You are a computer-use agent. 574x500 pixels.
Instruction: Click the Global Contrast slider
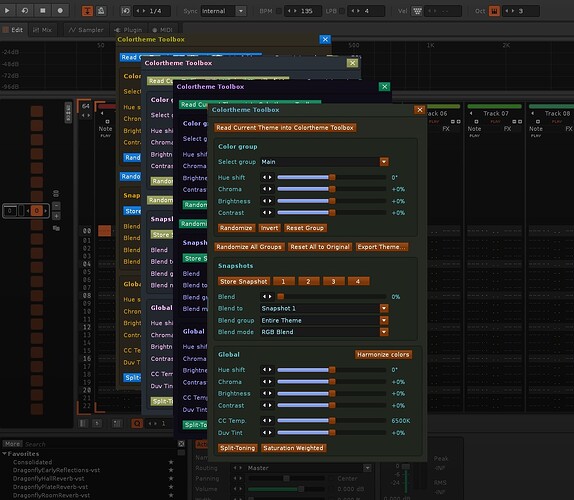(x=331, y=406)
